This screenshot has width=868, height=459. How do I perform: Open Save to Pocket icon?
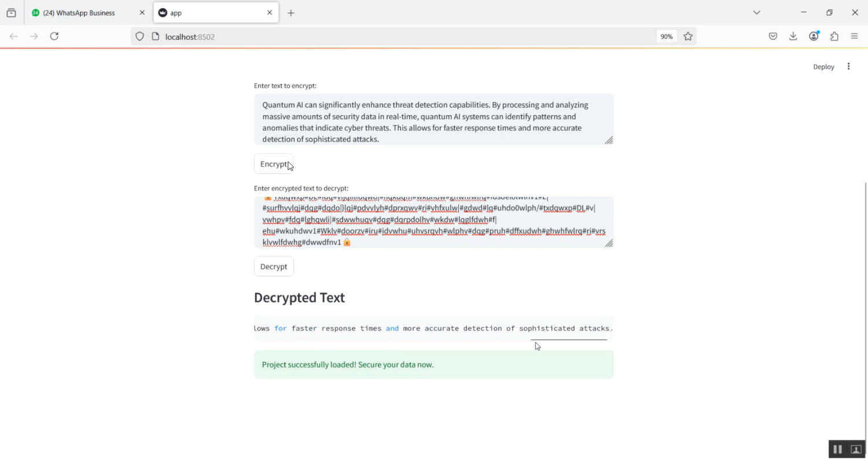(x=773, y=36)
